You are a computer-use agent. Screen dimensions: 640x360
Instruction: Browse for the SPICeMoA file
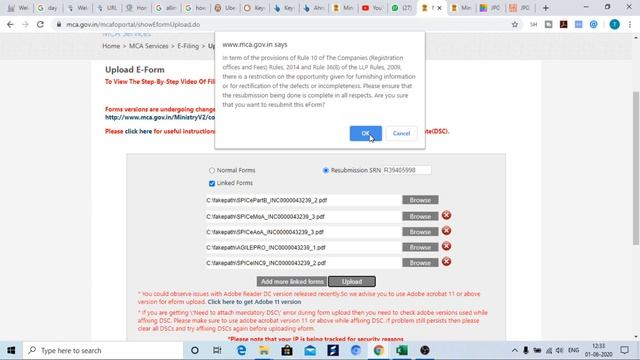point(420,216)
